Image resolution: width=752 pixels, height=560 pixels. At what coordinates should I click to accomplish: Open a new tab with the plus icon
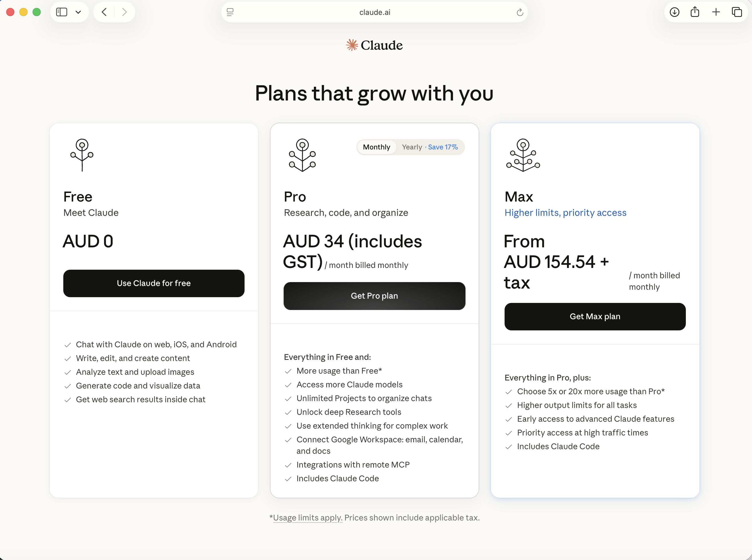tap(716, 12)
